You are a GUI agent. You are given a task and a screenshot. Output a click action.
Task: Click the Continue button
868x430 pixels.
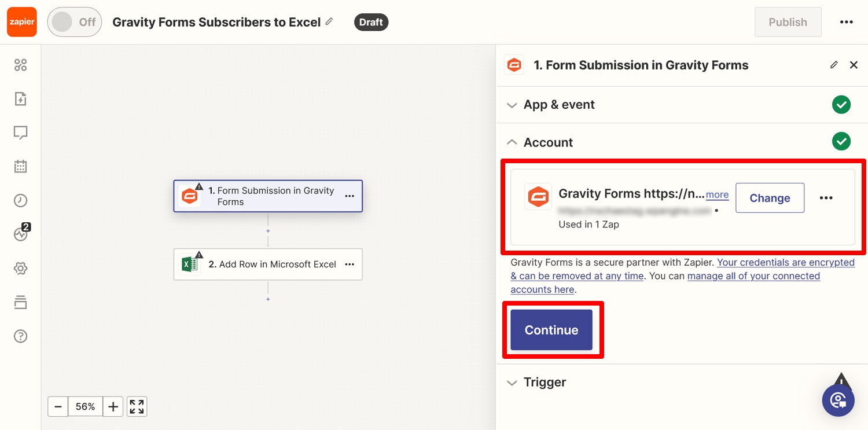click(551, 330)
